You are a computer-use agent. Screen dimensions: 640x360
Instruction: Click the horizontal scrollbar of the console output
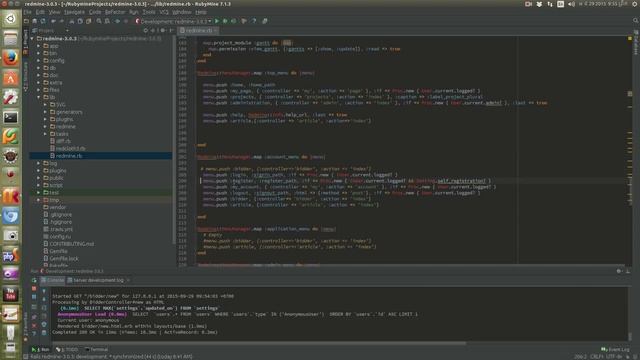click(x=258, y=343)
